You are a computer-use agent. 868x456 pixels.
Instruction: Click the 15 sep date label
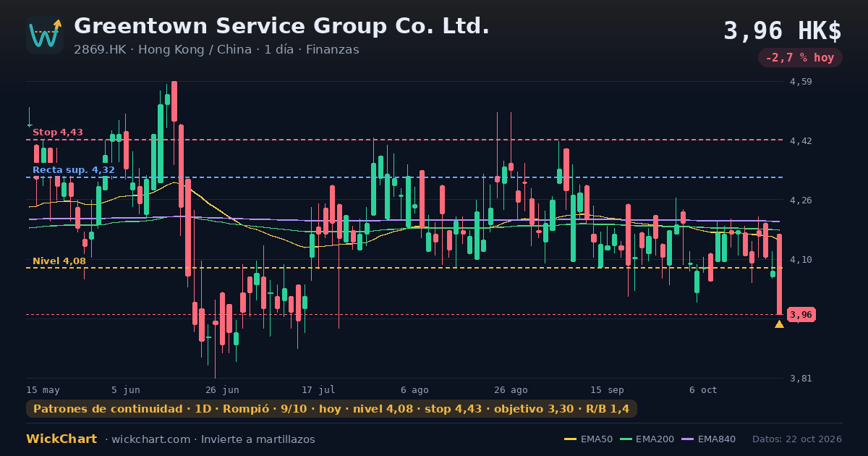click(x=607, y=390)
